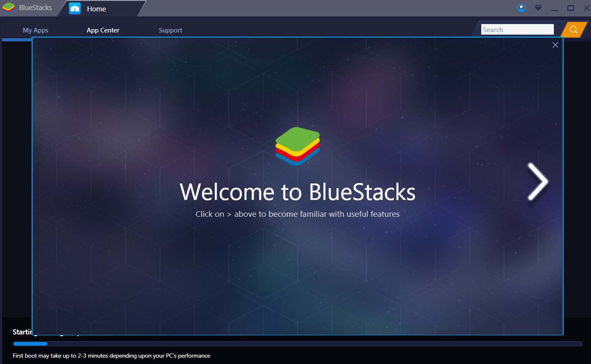
Task: Maximize the BlueStacks window
Action: point(571,8)
